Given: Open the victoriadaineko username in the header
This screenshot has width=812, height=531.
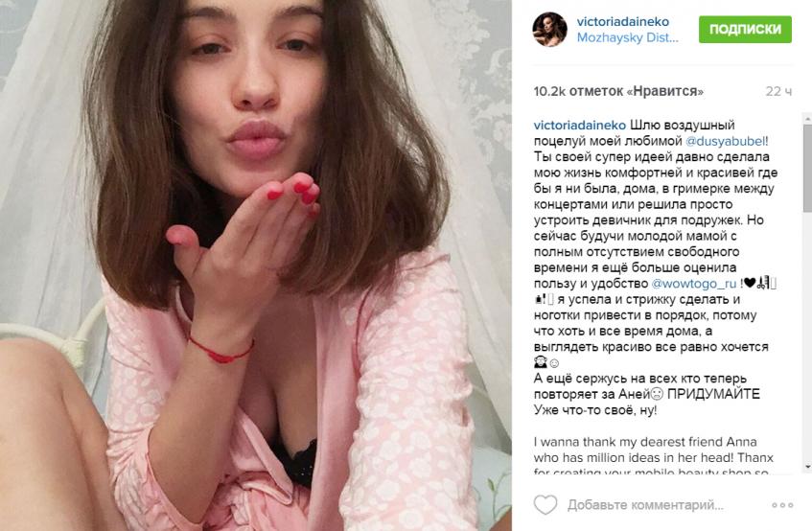Looking at the screenshot, I should [x=623, y=22].
